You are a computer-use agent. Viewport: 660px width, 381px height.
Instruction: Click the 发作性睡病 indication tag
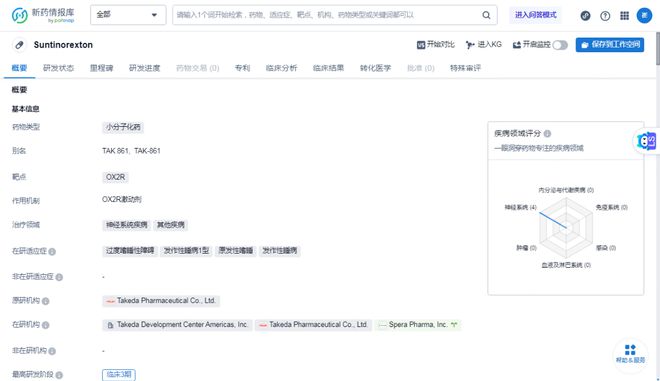click(x=279, y=251)
